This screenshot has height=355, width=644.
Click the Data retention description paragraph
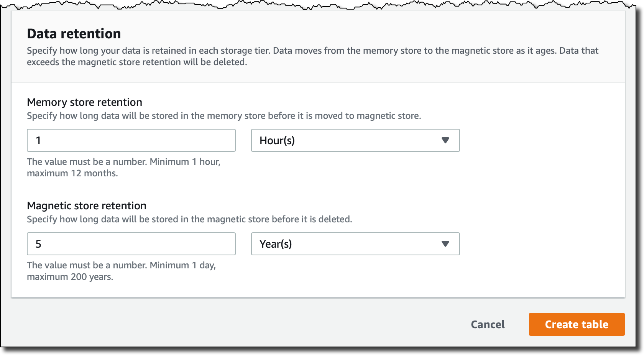tap(312, 56)
